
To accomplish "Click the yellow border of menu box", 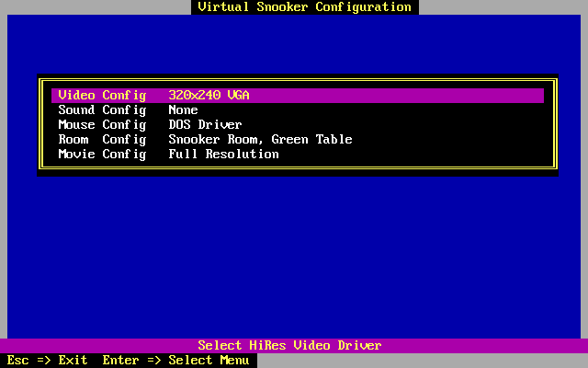I will click(42, 125).
